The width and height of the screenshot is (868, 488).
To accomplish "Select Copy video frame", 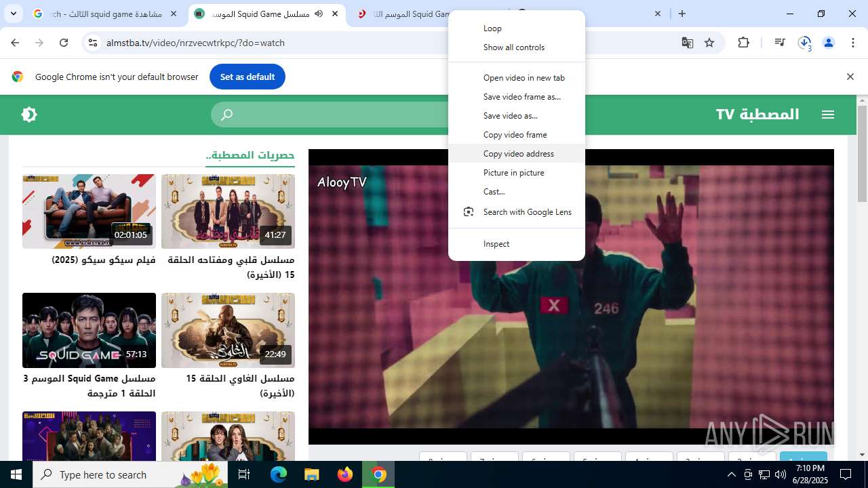I will [517, 135].
